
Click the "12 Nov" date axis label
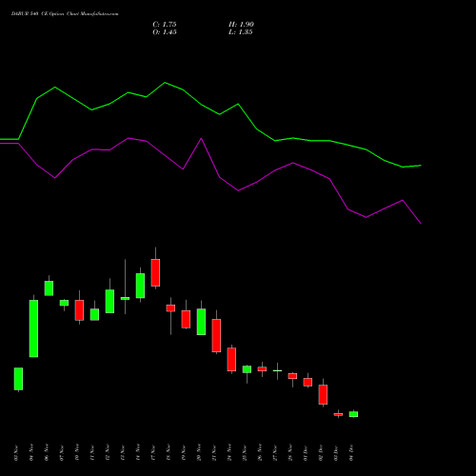(108, 453)
